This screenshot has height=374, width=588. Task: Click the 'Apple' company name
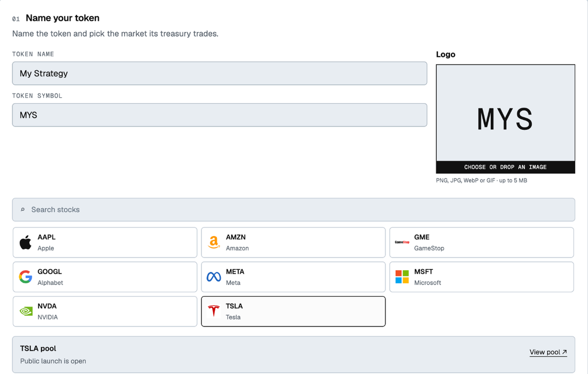46,248
